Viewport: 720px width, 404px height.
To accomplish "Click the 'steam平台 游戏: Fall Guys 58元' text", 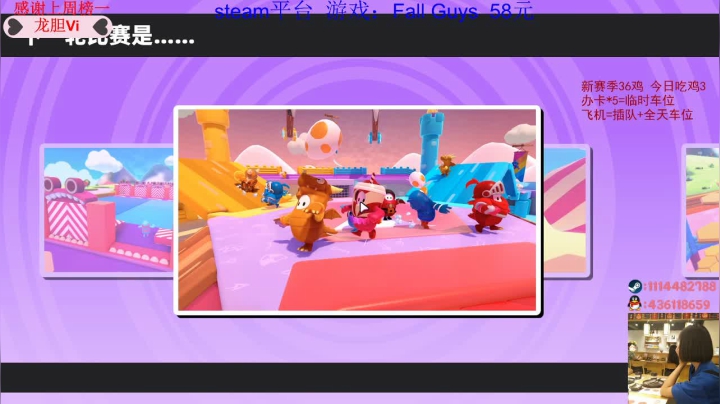I will tap(374, 11).
